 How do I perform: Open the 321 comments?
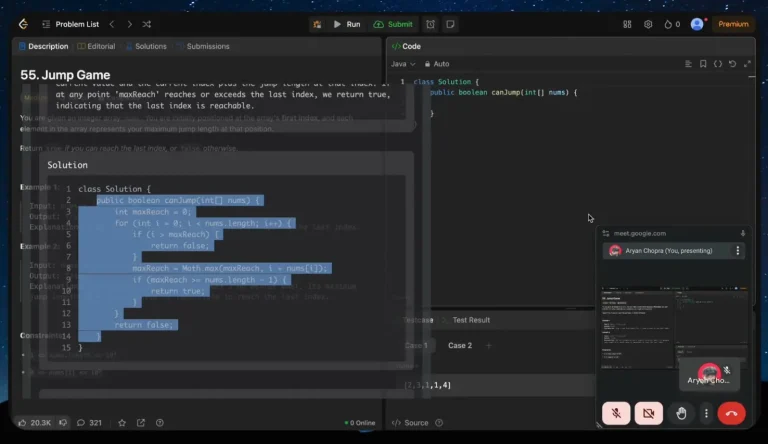[x=89, y=422]
